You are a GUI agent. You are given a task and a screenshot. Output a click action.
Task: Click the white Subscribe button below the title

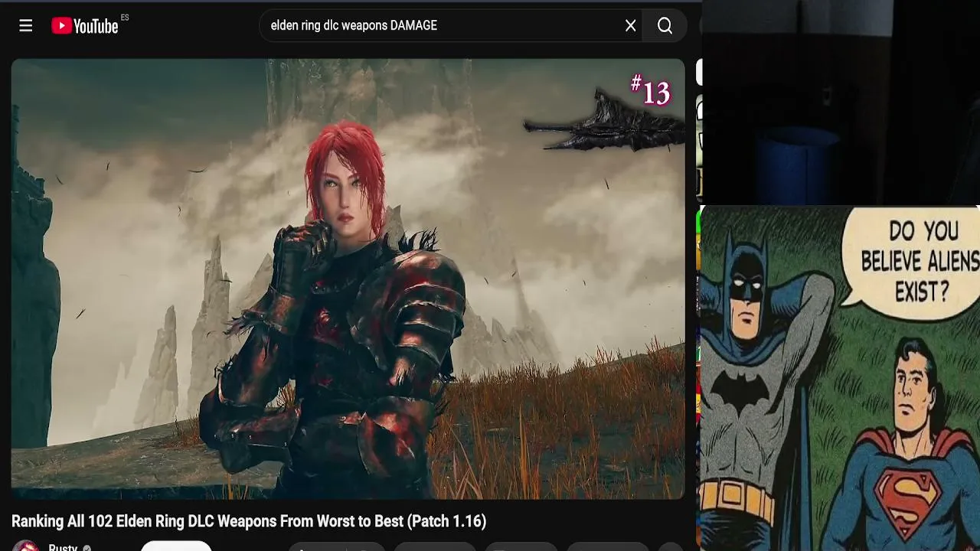(176, 546)
